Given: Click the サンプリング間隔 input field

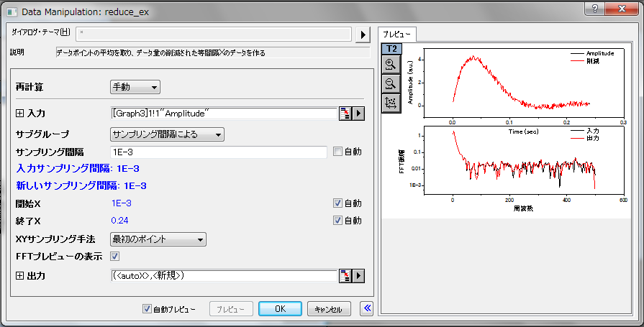Looking at the screenshot, I should (x=219, y=152).
